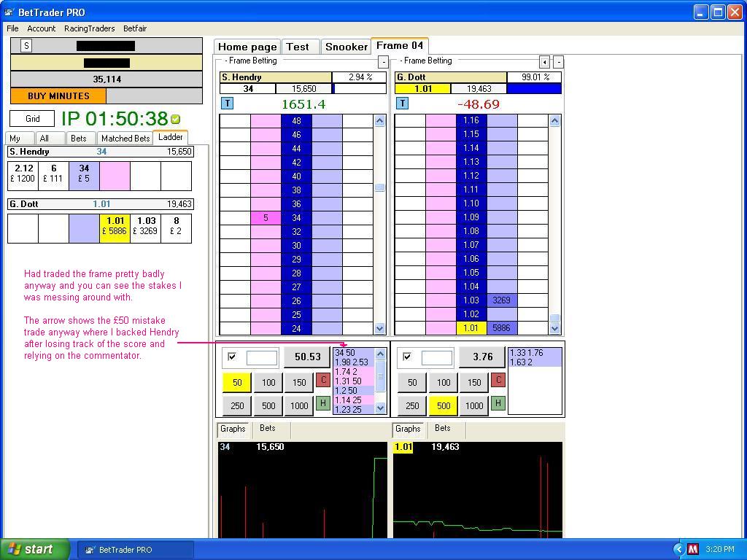Click the 2.12 £1200 price cell for S. Hendry
This screenshot has width=747, height=560.
pos(23,176)
